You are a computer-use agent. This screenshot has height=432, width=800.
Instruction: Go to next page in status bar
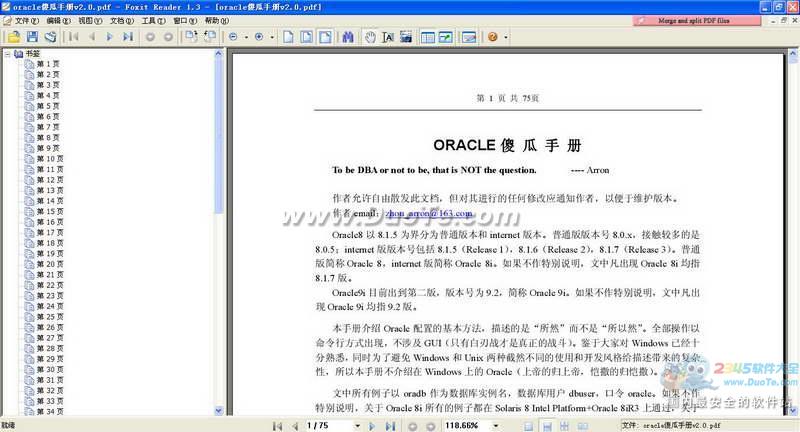pyautogui.click(x=372, y=426)
